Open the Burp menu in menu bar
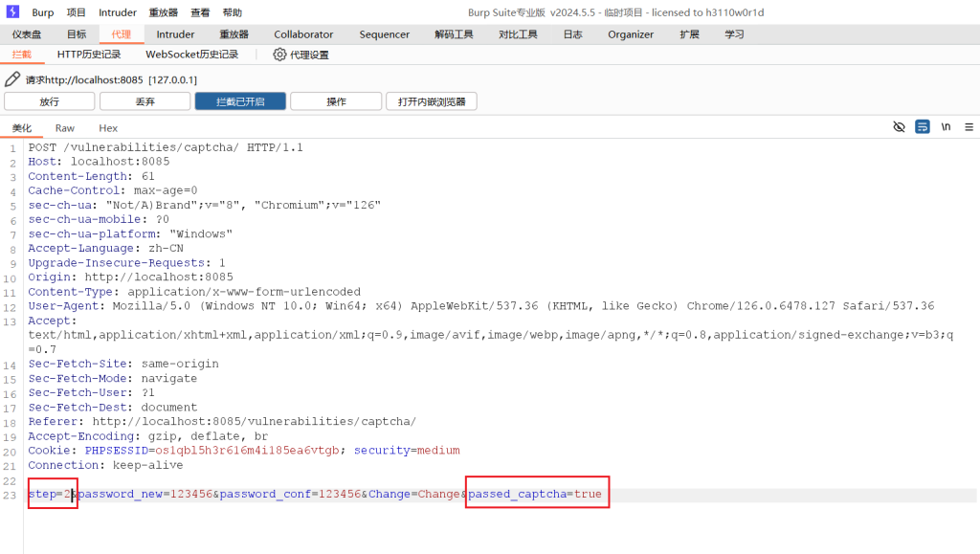The height and width of the screenshot is (554, 980). [x=43, y=12]
